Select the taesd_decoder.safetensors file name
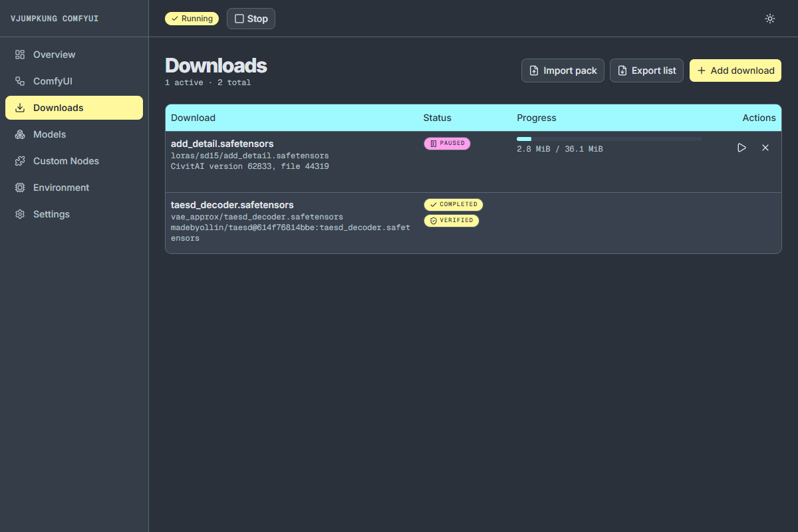This screenshot has height=532, width=798. (232, 205)
